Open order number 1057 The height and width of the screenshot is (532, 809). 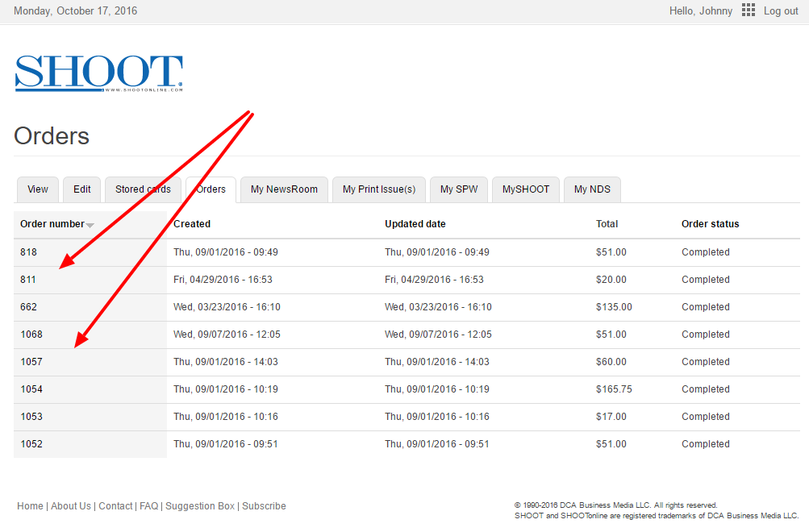tap(31, 361)
